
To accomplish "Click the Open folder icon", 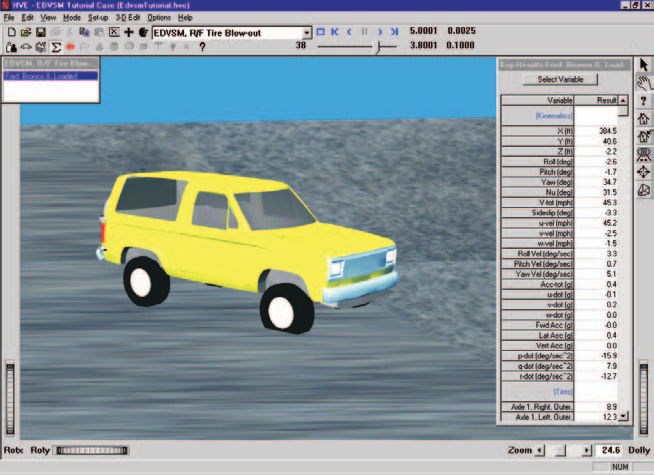I will [x=26, y=32].
